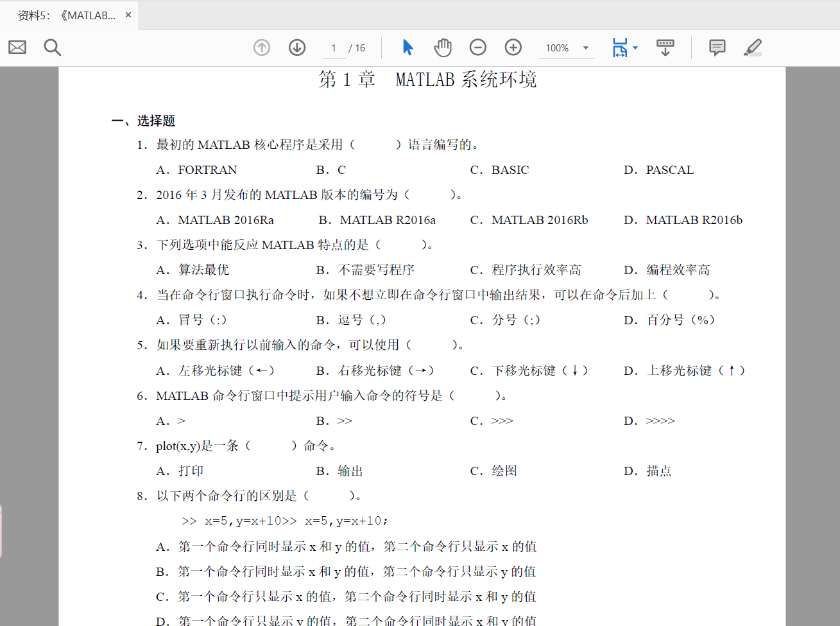This screenshot has height=626, width=840.
Task: Expand the zoom level dropdown arrow
Action: [x=586, y=48]
